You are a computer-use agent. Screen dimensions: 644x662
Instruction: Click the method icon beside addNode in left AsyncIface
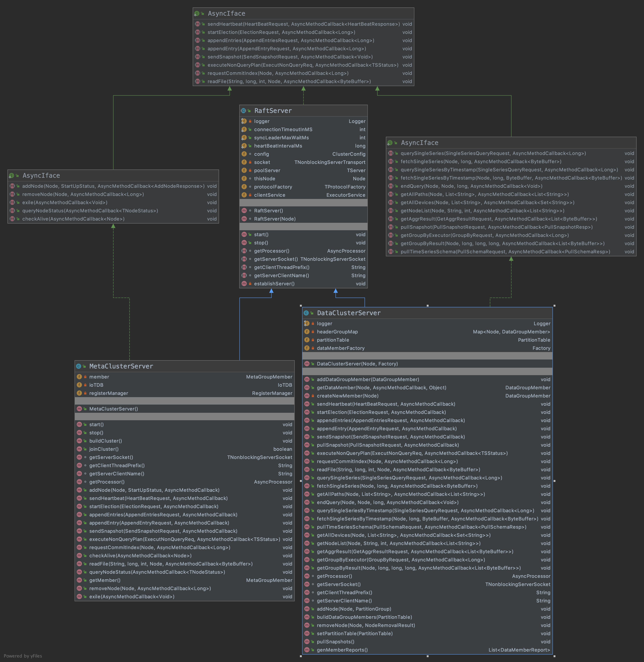tap(12, 186)
